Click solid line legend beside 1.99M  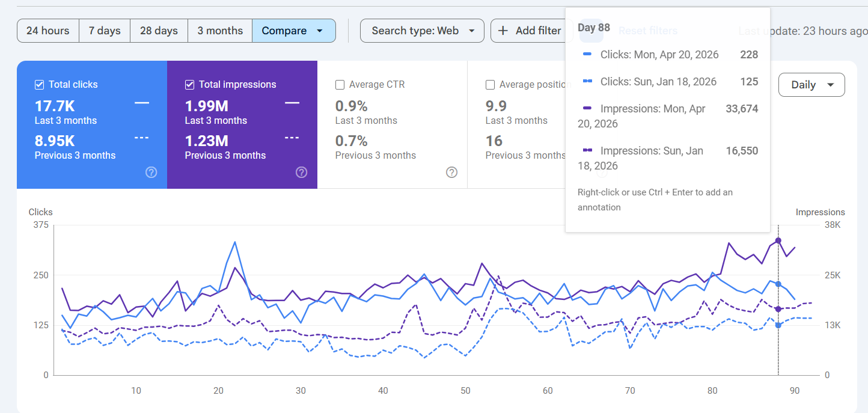pos(292,103)
